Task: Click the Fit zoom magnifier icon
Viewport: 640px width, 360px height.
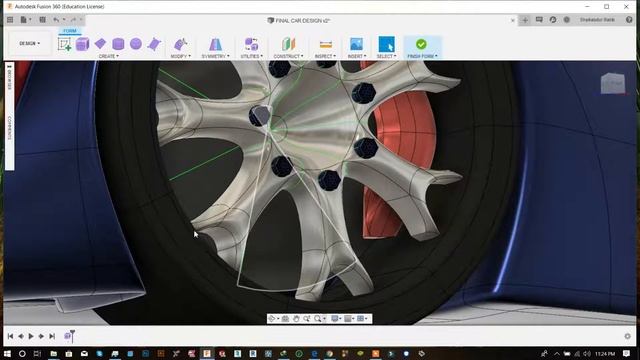Action: 318,318
